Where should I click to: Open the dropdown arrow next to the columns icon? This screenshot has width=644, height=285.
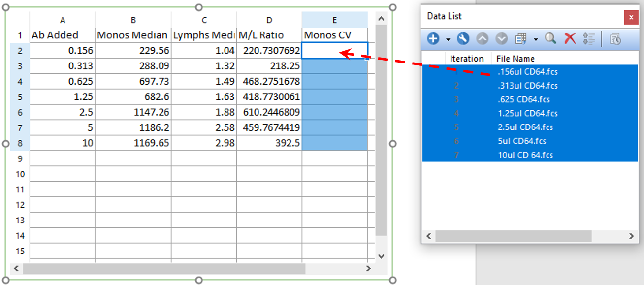point(536,39)
